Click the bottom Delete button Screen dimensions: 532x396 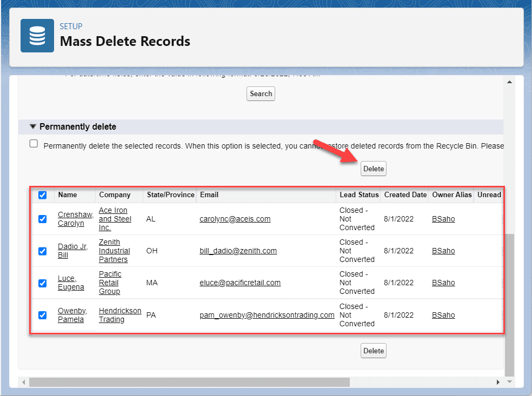[x=373, y=350]
